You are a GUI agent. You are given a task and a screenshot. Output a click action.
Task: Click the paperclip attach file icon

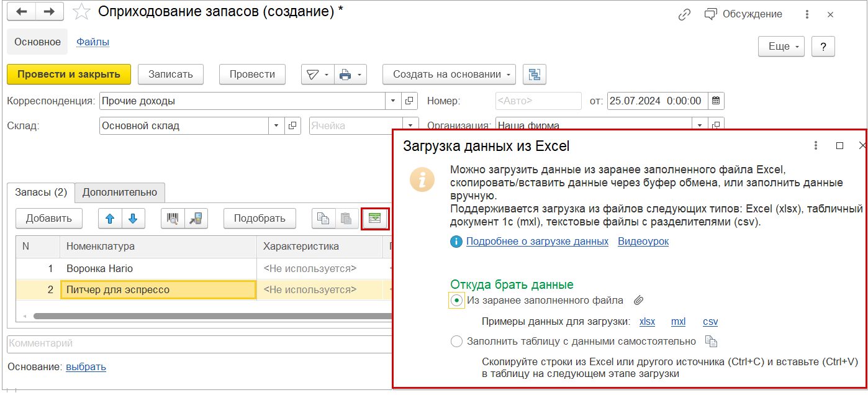click(x=638, y=301)
